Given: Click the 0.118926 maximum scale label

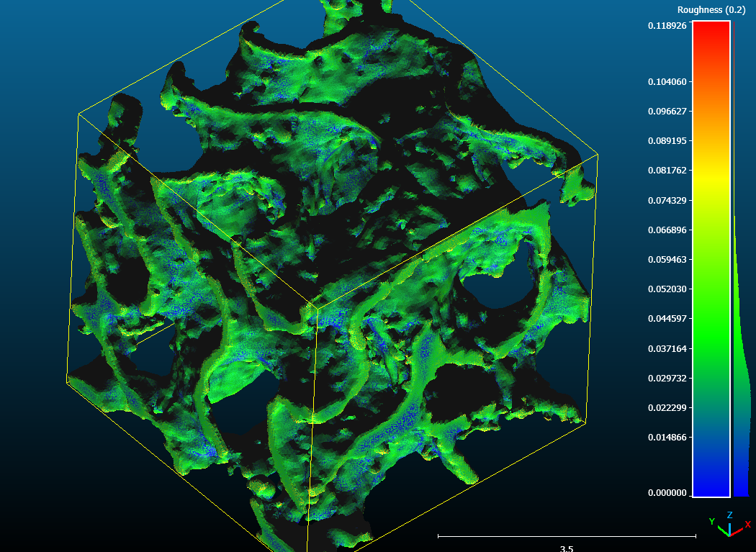Looking at the screenshot, I should 667,26.
